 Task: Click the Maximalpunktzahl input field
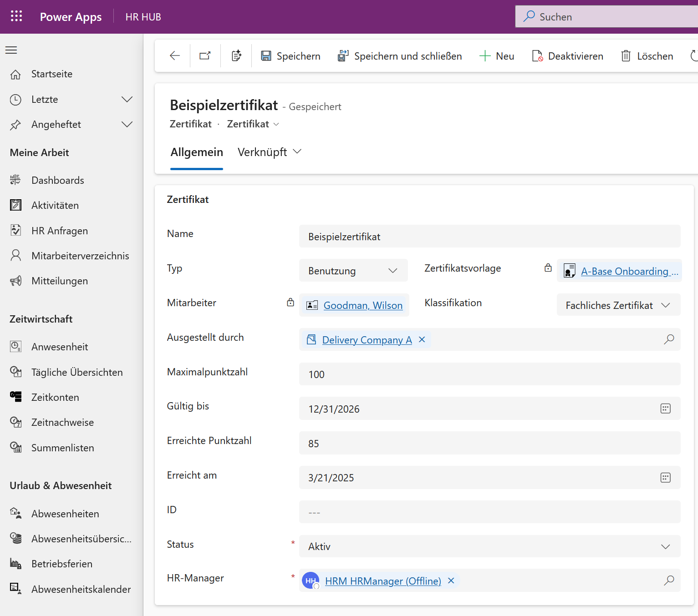[x=489, y=374]
